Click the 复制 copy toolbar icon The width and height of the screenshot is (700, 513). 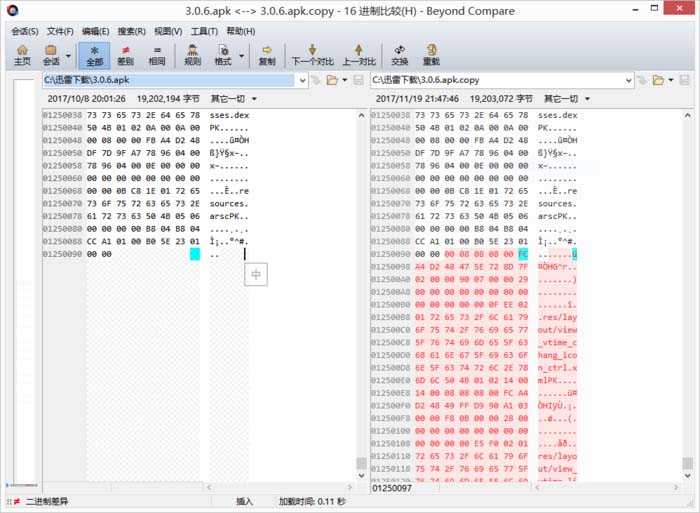click(267, 55)
